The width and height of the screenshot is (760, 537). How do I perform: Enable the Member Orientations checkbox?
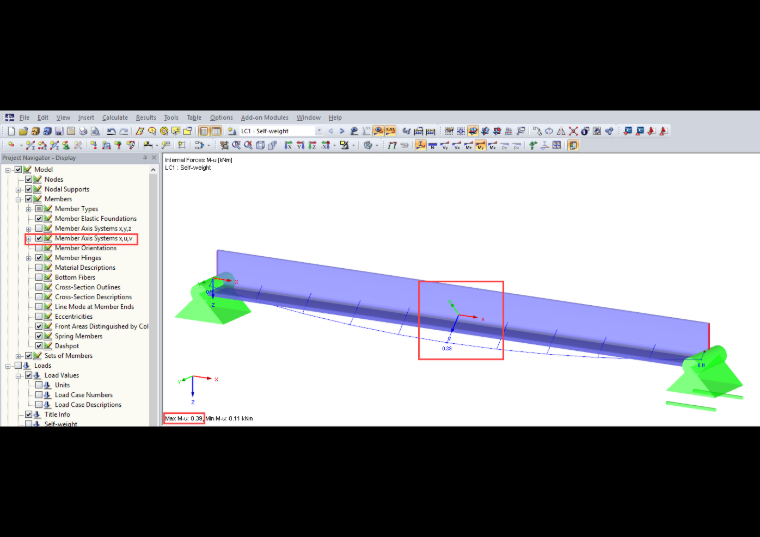click(39, 248)
